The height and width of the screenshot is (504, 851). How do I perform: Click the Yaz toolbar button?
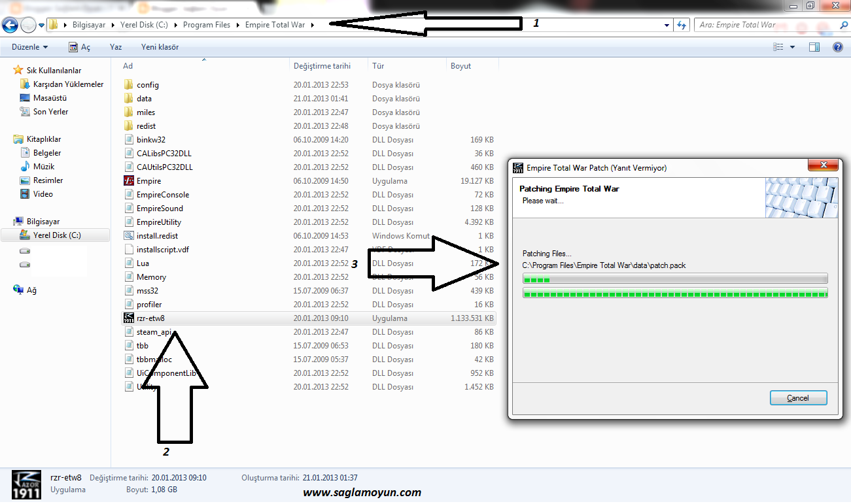(x=116, y=47)
